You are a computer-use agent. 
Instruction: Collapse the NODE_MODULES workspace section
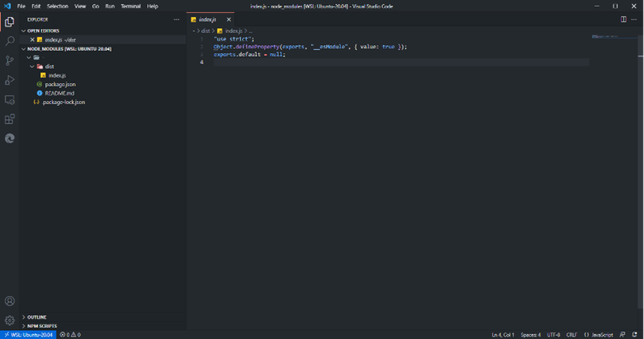tap(23, 49)
